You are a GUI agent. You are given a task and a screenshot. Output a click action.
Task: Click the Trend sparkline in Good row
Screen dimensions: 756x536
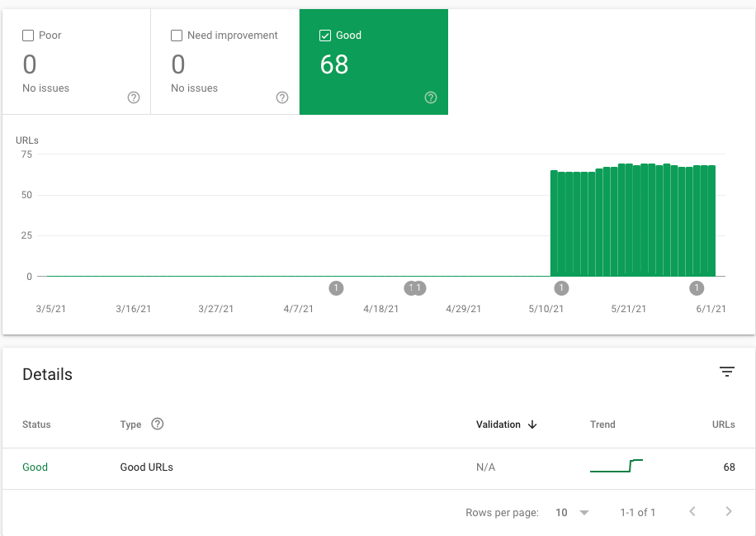click(616, 467)
